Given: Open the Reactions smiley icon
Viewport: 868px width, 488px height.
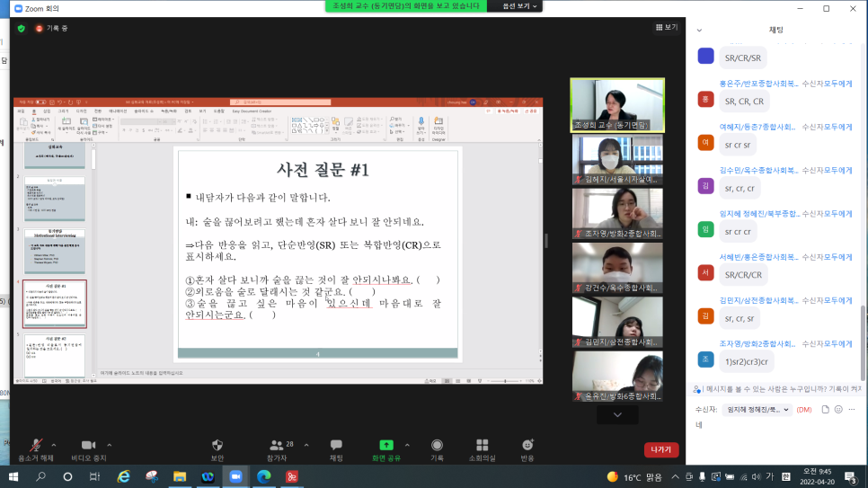Looking at the screenshot, I should (527, 446).
